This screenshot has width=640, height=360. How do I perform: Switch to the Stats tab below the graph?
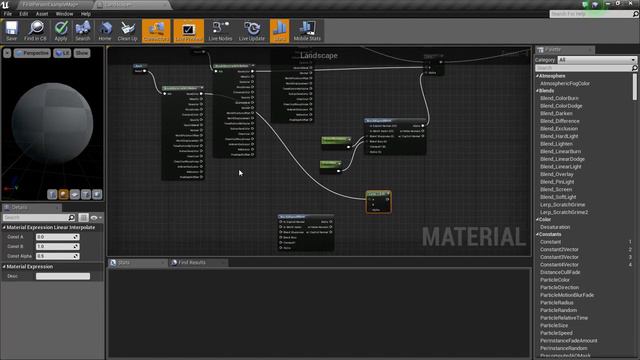pos(137,262)
